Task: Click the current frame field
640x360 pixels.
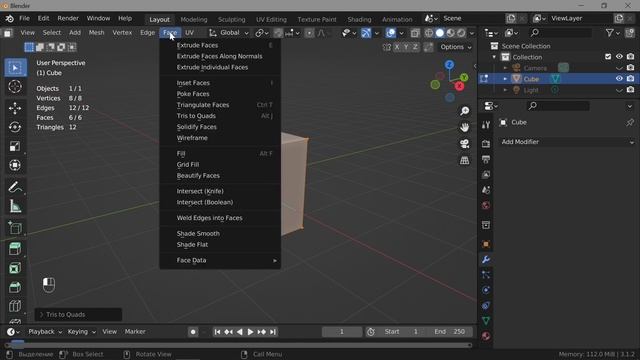Action: click(342, 332)
